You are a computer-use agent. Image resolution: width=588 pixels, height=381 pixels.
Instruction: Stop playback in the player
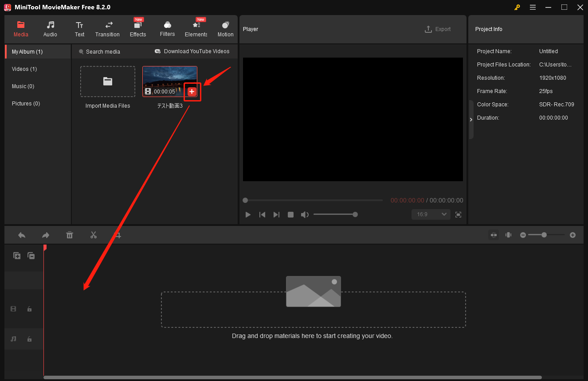pyautogui.click(x=290, y=214)
